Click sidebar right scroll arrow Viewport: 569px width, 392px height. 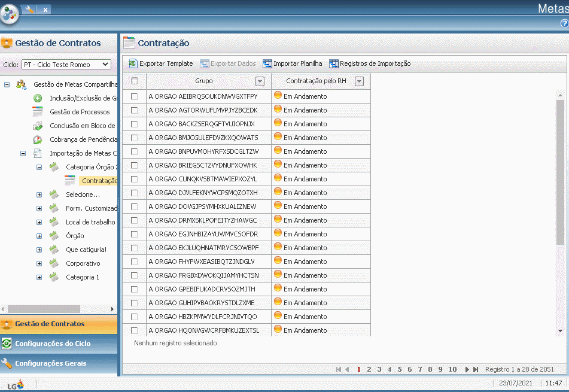pos(112,309)
